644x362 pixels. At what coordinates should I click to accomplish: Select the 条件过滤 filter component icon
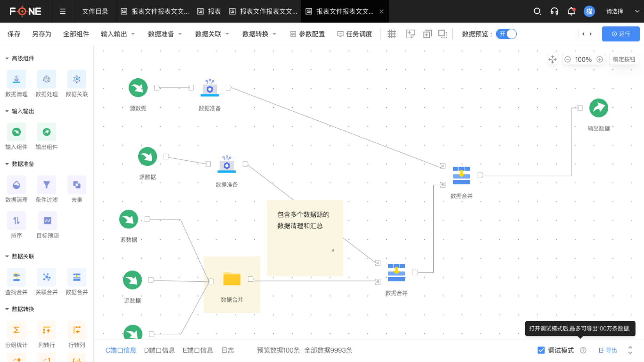pyautogui.click(x=46, y=185)
